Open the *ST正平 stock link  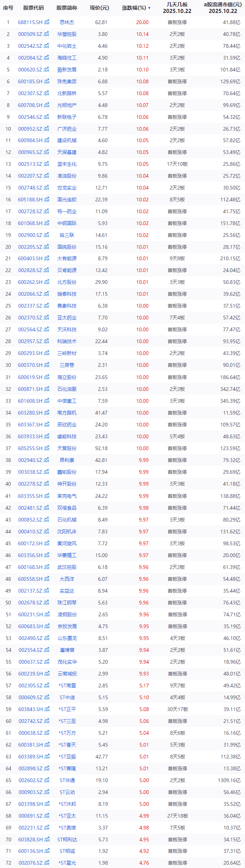[x=67, y=710]
